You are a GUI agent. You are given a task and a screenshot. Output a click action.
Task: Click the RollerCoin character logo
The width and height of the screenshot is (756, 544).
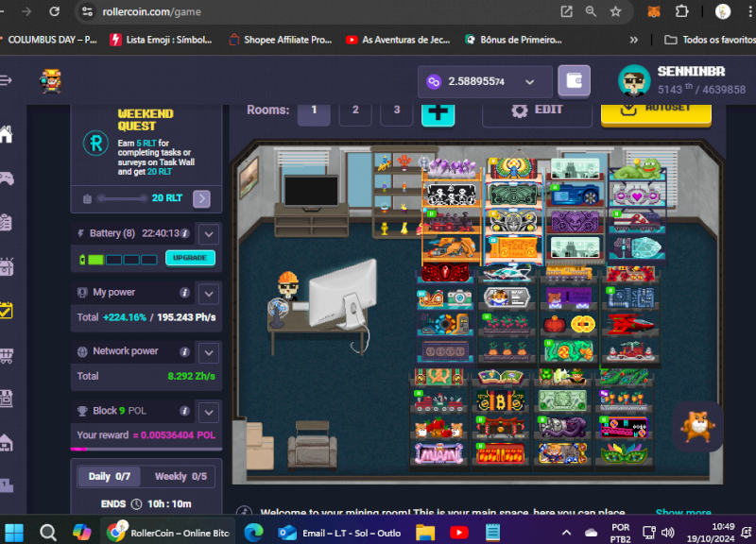(x=51, y=81)
